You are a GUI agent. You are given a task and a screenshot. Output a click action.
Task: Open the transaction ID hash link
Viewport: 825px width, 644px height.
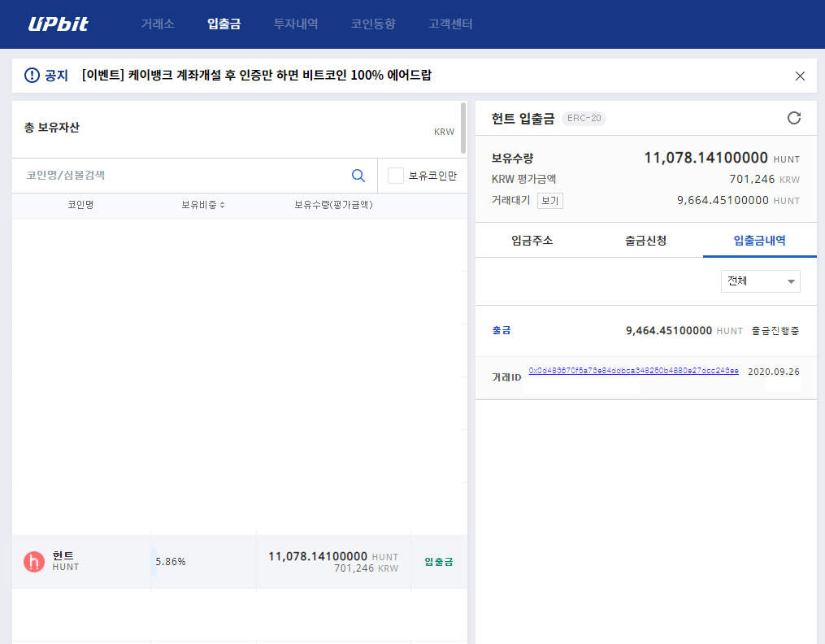click(633, 371)
